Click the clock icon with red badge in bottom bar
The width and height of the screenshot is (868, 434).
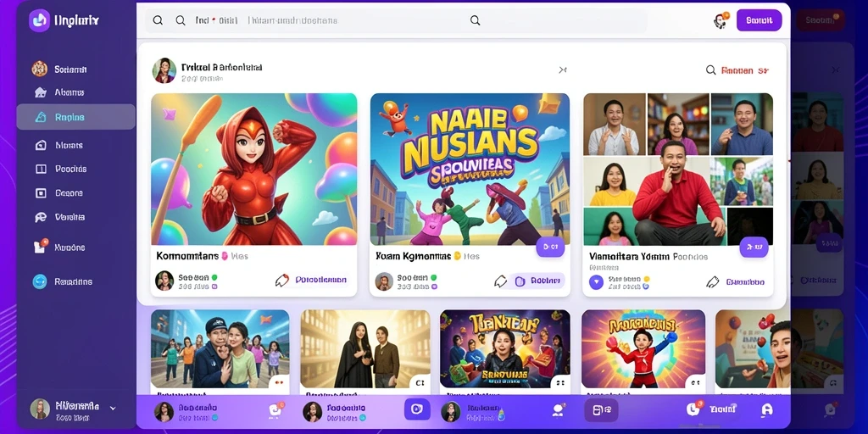[x=693, y=409]
